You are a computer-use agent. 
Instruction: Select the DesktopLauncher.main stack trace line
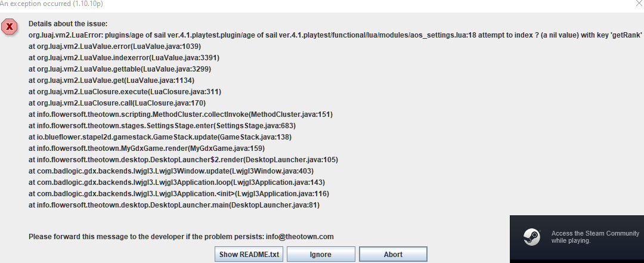tap(174, 205)
